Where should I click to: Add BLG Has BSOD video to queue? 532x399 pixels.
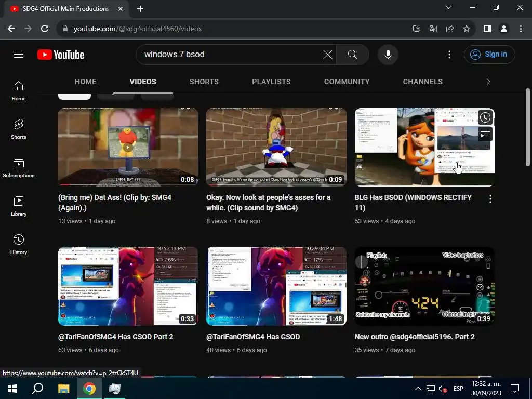(485, 135)
